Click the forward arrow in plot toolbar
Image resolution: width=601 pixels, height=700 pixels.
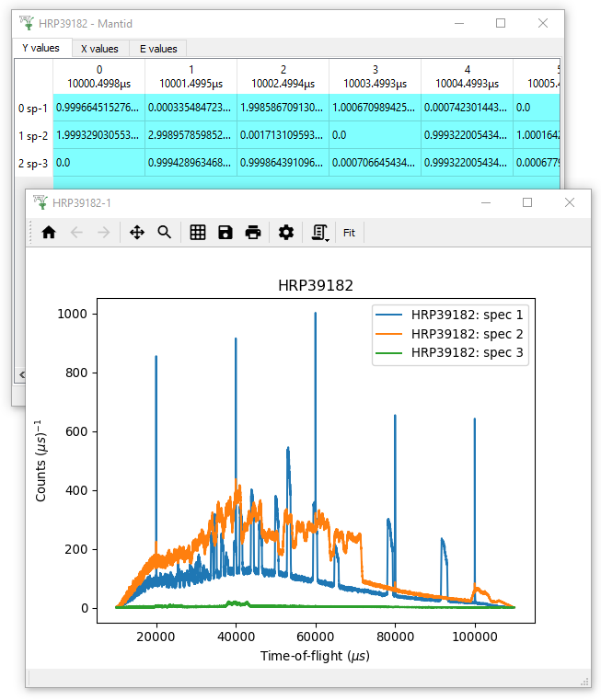(x=103, y=233)
